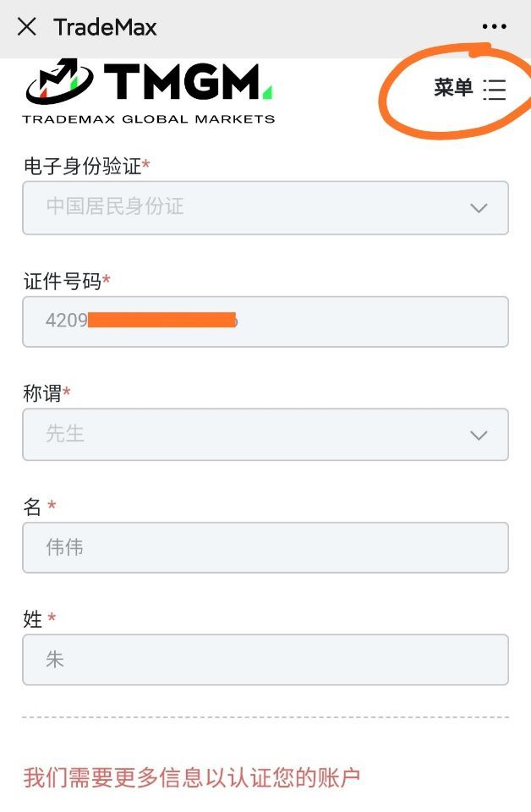The width and height of the screenshot is (531, 812).
Task: Open the 电子身份验证 ID type dropdown
Action: [x=254, y=207]
